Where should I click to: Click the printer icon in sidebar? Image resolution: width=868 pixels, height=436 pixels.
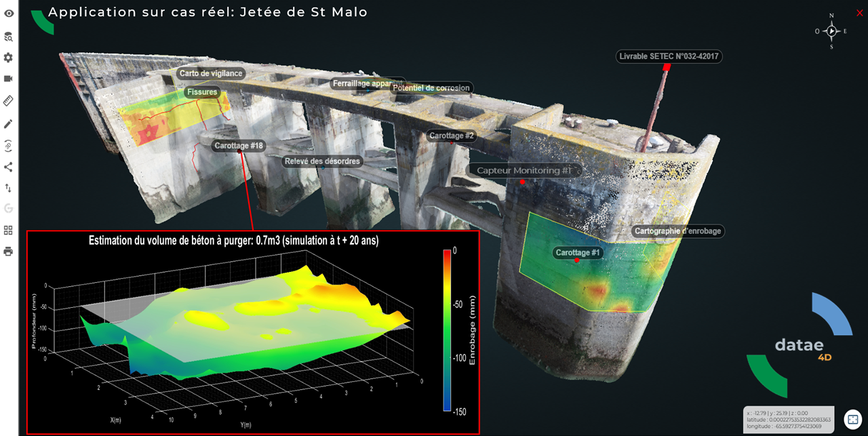click(9, 252)
